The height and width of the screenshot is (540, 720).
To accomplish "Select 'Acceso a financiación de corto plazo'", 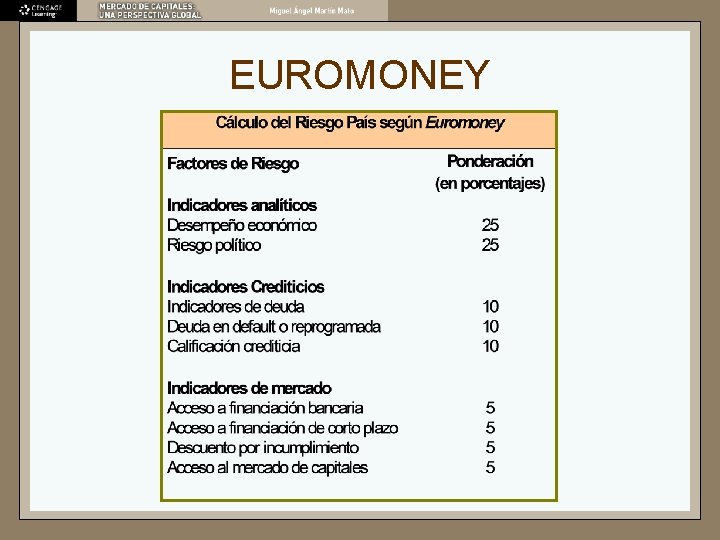I will (x=282, y=428).
